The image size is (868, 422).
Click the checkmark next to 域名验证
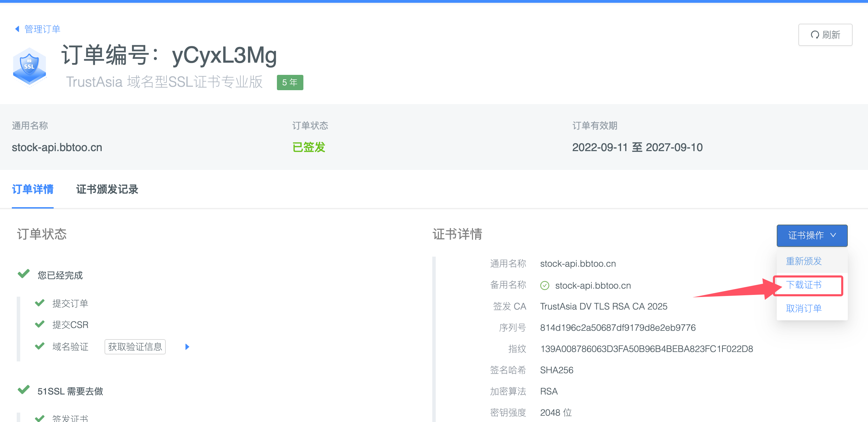click(x=40, y=346)
